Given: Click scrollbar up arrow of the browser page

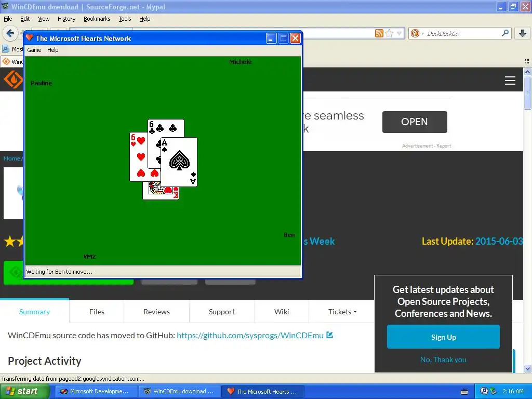Looking at the screenshot, I should click(x=527, y=72).
